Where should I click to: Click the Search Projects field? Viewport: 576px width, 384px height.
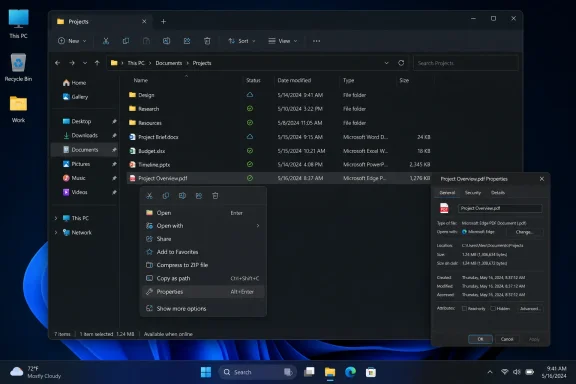[x=465, y=63]
